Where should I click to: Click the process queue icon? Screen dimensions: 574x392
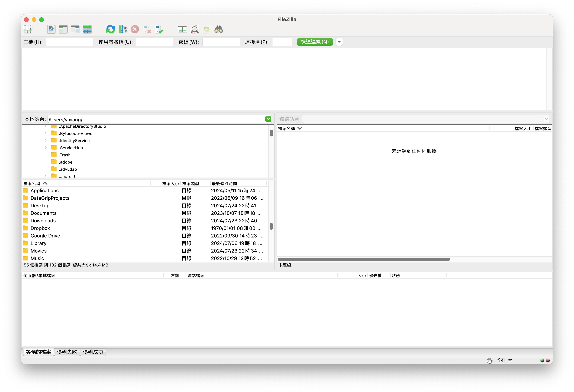(x=123, y=29)
